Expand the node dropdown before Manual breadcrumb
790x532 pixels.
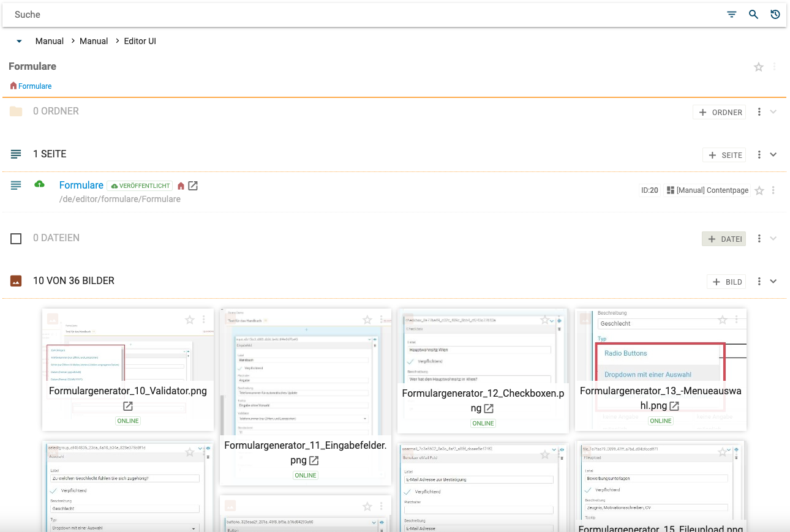(x=19, y=41)
